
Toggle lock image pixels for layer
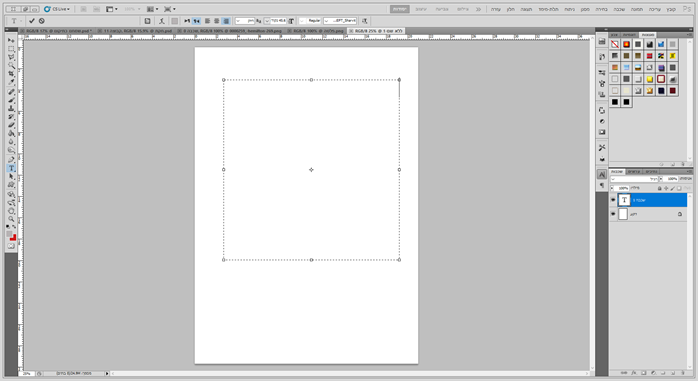672,188
